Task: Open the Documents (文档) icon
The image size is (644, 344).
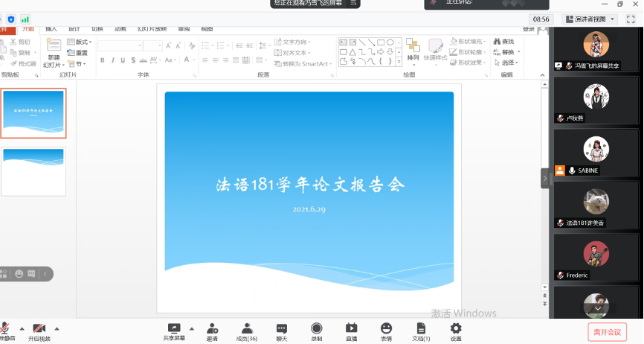Action: click(x=421, y=328)
